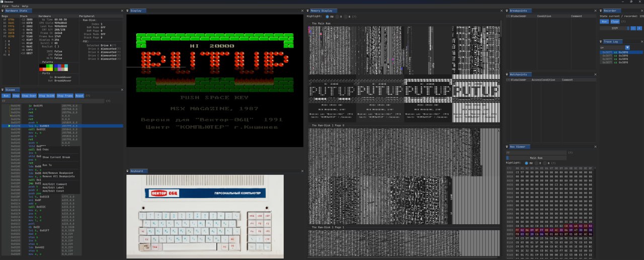Collapse the Hardware Stats panel triangle
The width and height of the screenshot is (644, 260).
click(3, 11)
